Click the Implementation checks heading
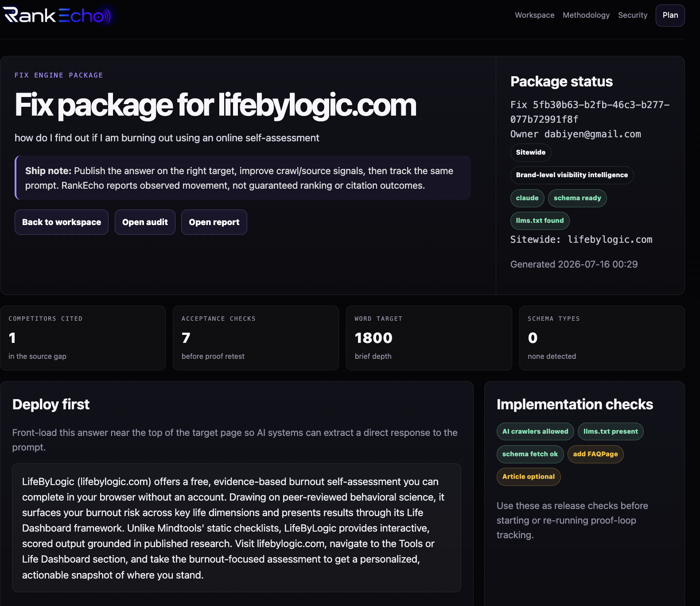This screenshot has height=606, width=700. (575, 404)
